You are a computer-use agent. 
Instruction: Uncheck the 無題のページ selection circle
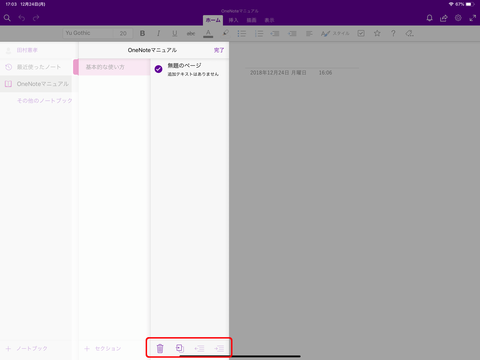[158, 69]
